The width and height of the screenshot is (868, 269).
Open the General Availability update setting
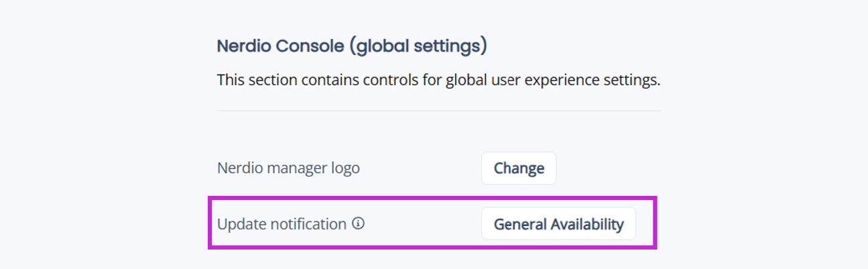pos(558,224)
